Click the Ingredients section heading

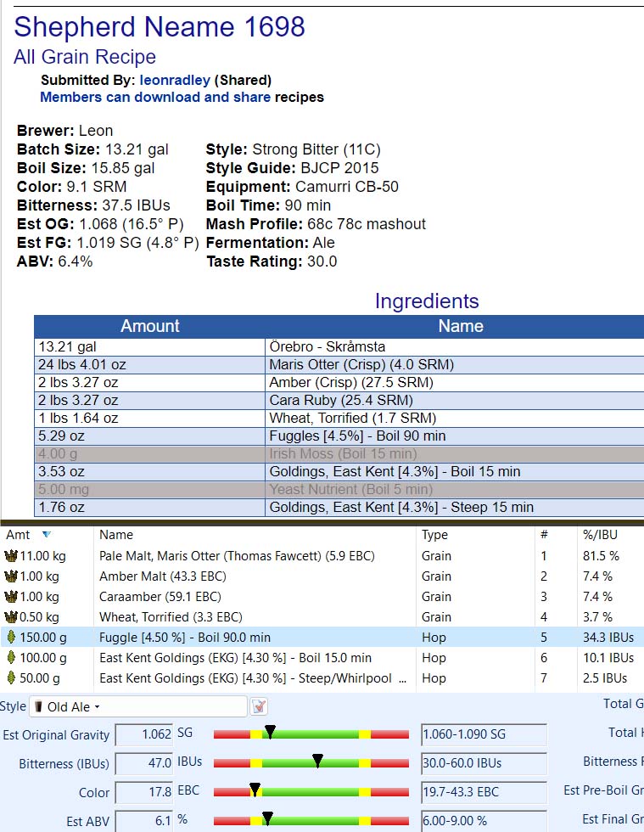click(427, 301)
